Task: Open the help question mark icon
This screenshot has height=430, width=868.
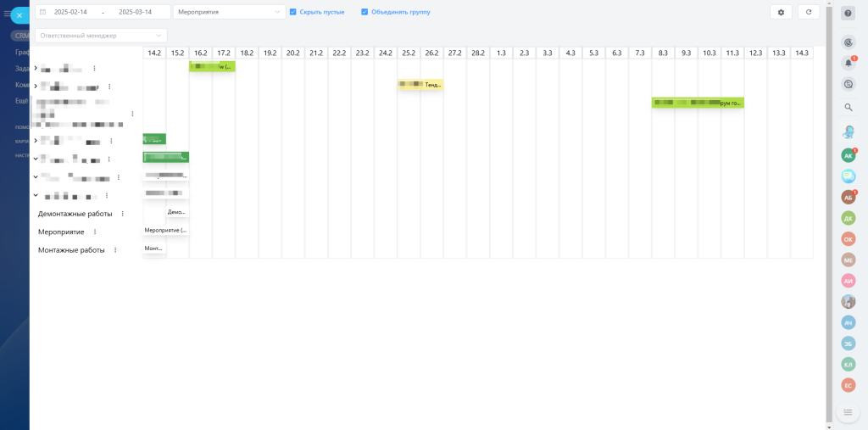Action: click(x=848, y=14)
